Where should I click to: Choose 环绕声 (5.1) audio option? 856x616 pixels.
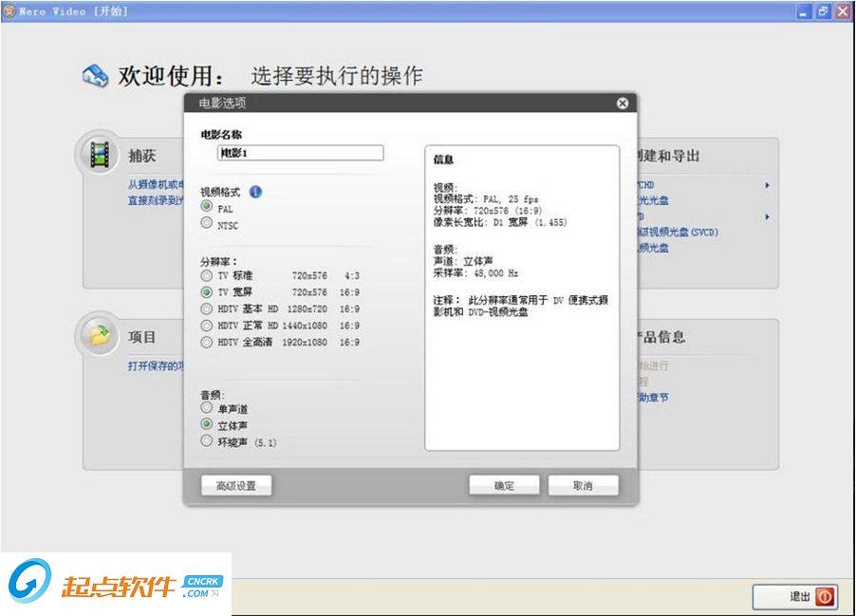(206, 439)
